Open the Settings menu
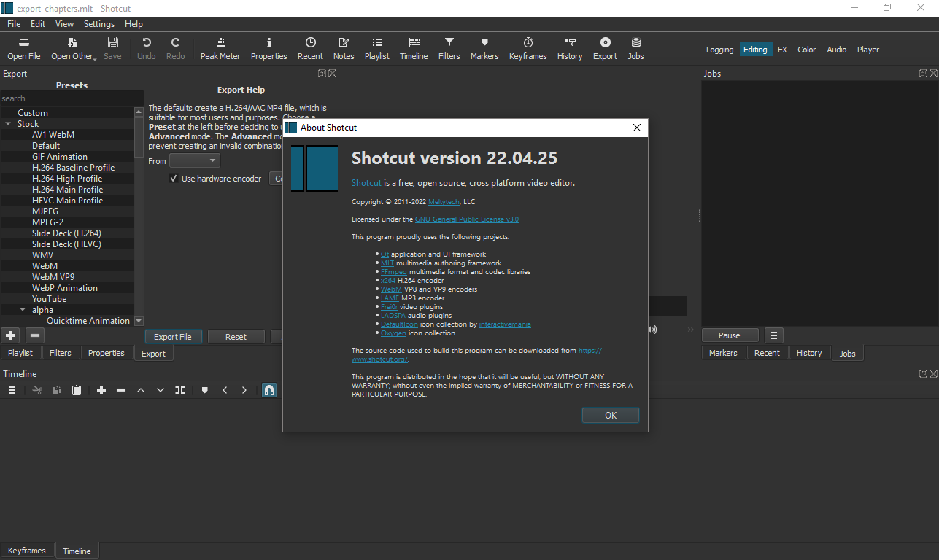The image size is (939, 560). (x=99, y=23)
